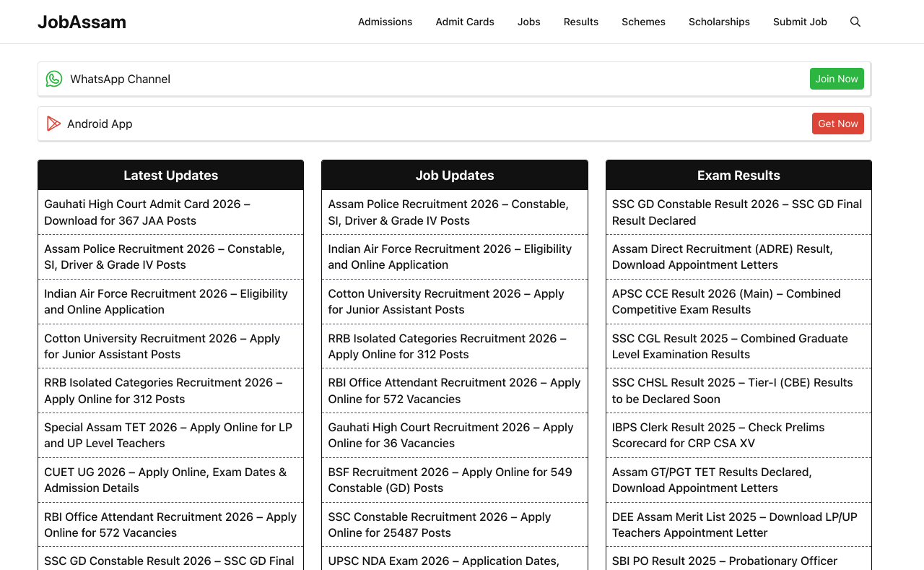Image resolution: width=924 pixels, height=570 pixels.
Task: Select the Results navigation item
Action: pyautogui.click(x=580, y=22)
